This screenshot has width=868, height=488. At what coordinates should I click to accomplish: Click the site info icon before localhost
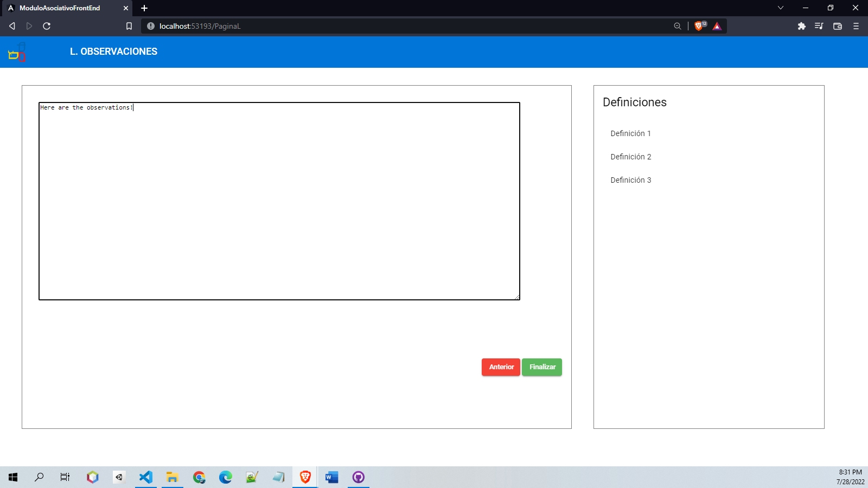[x=151, y=26]
